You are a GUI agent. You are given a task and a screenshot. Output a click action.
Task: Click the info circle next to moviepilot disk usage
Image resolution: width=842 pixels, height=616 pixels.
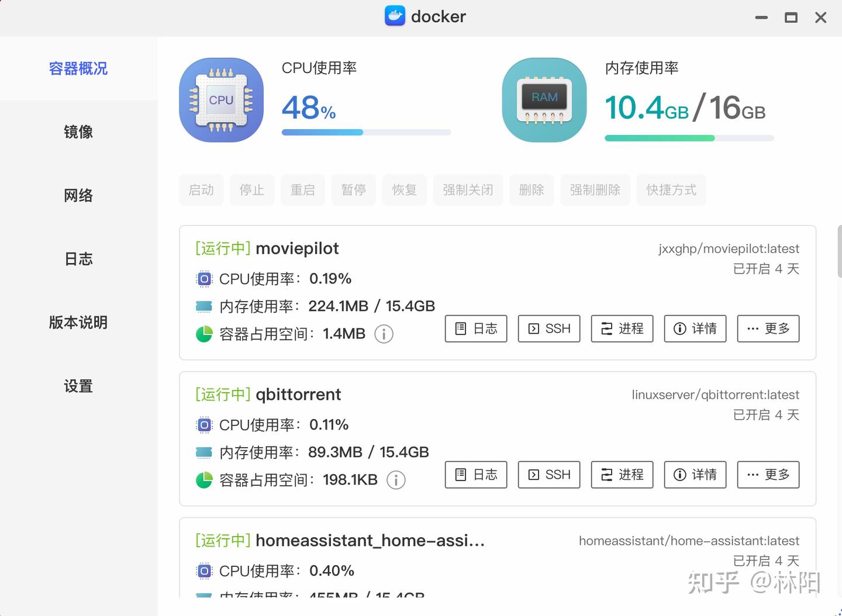click(x=384, y=334)
